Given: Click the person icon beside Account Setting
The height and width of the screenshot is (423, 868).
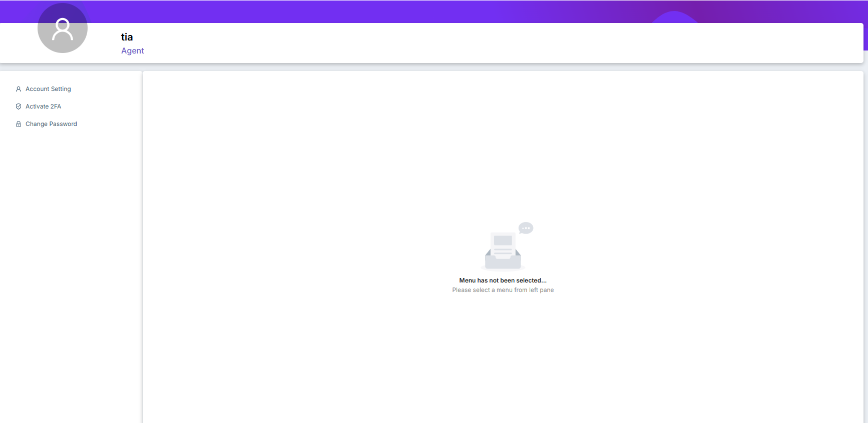Looking at the screenshot, I should pos(19,89).
